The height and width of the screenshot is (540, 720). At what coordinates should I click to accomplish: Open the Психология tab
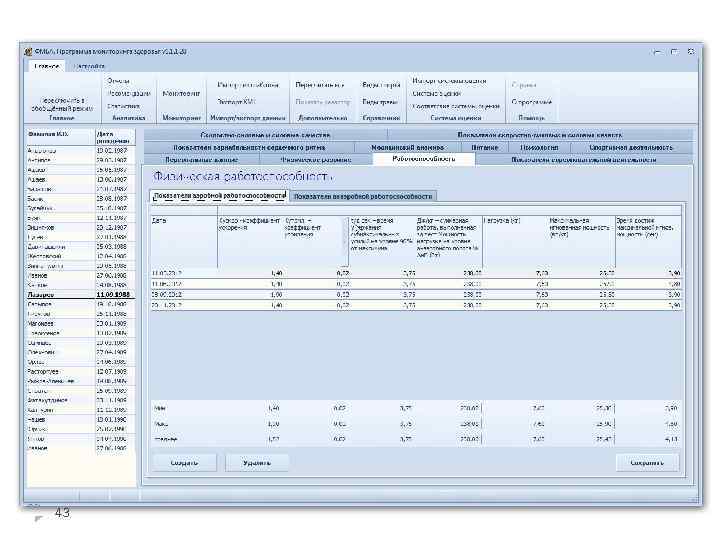(x=540, y=147)
